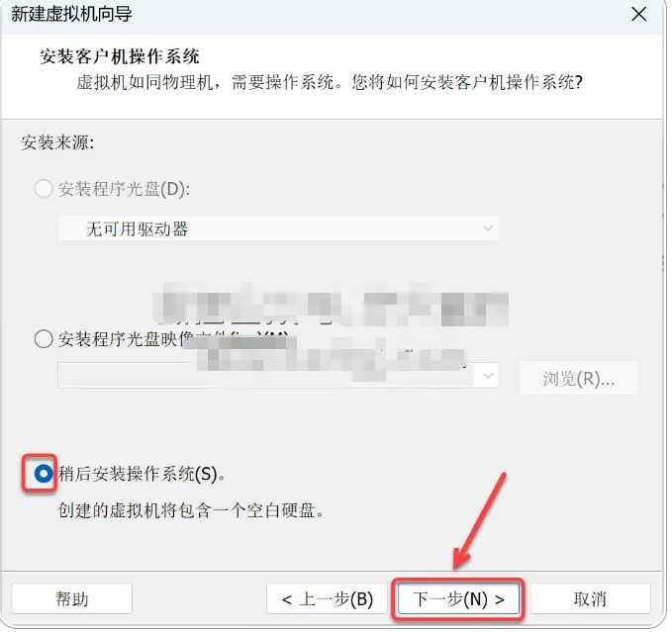Screen dimensions: 672x632
Task: Open the 无可用驱动器 drive dropdown
Action: [x=278, y=228]
